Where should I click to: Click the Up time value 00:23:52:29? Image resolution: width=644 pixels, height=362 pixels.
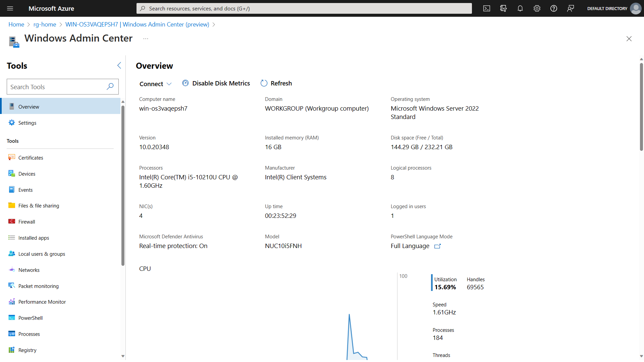click(x=280, y=216)
